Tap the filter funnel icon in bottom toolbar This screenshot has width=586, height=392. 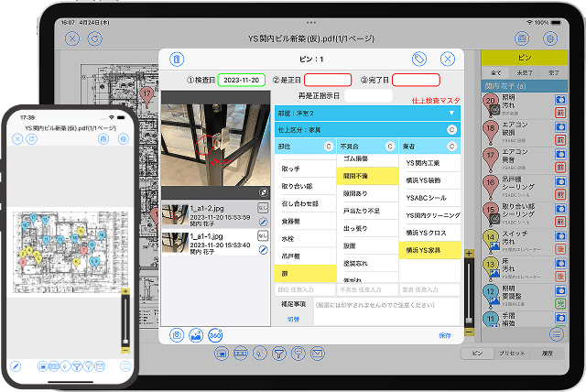click(278, 354)
